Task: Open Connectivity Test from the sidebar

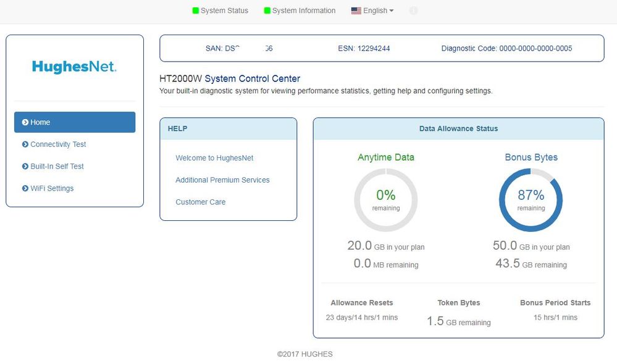Action: 58,144
